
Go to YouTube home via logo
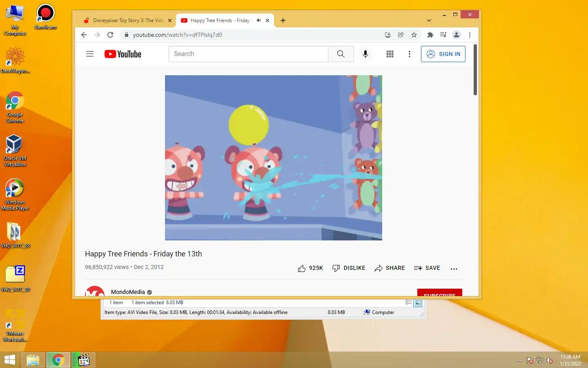(123, 54)
